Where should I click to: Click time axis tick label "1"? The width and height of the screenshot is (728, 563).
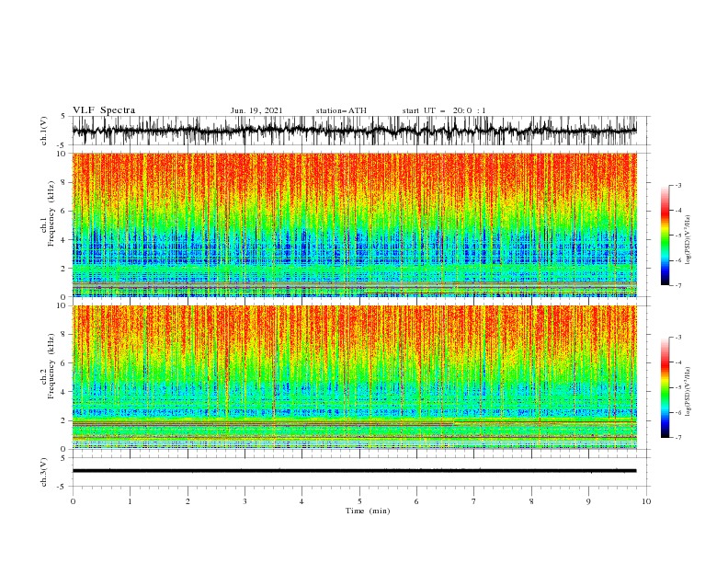pos(130,501)
